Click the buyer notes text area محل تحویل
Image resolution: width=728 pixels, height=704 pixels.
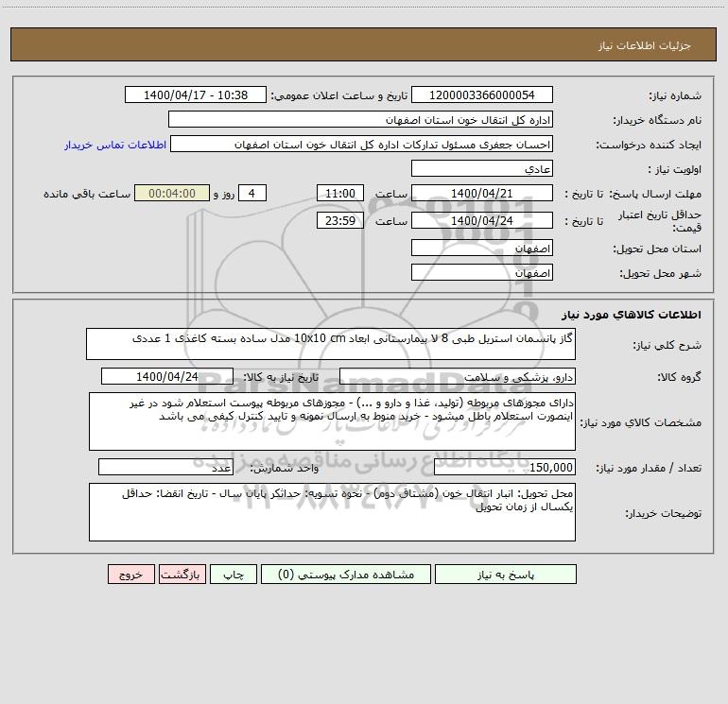(332, 512)
